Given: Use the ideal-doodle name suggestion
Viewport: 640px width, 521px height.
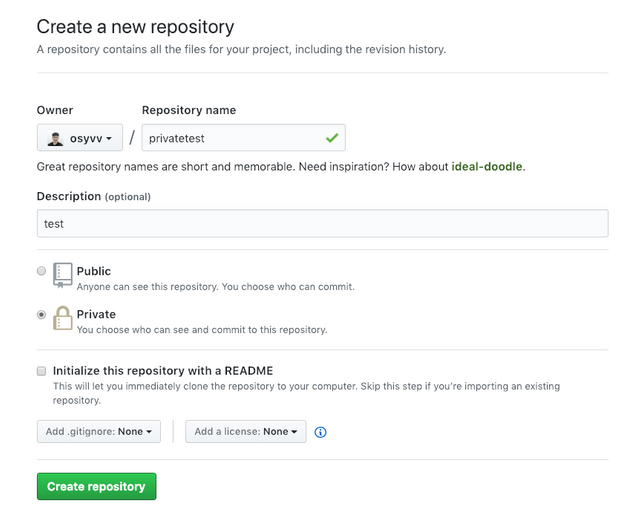Looking at the screenshot, I should click(487, 167).
